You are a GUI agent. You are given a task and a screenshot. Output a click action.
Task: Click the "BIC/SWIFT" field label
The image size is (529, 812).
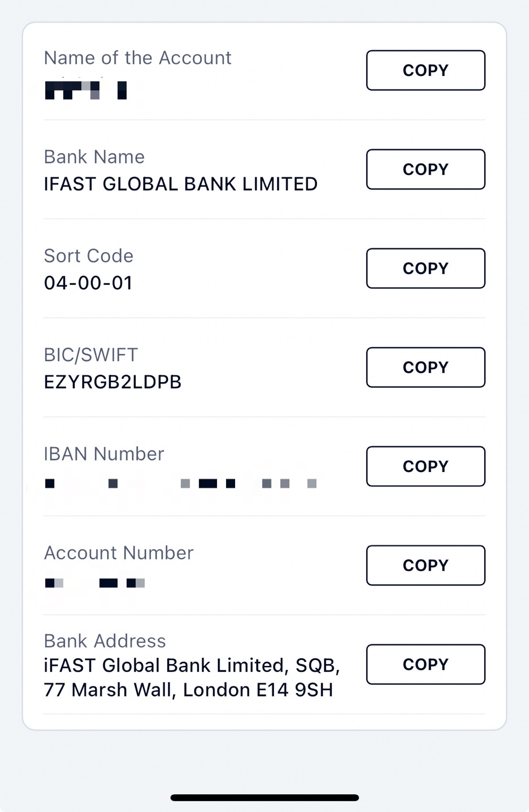click(x=91, y=355)
